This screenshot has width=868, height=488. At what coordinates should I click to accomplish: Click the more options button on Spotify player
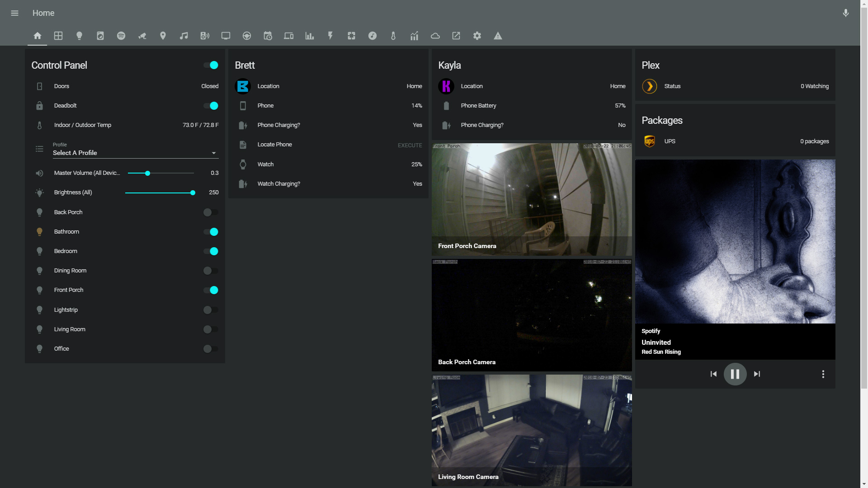(x=823, y=374)
